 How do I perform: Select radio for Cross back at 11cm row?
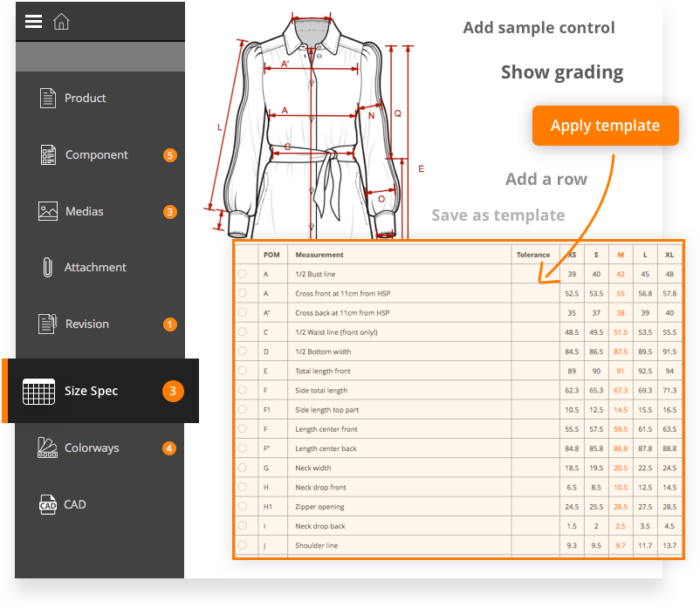click(243, 312)
